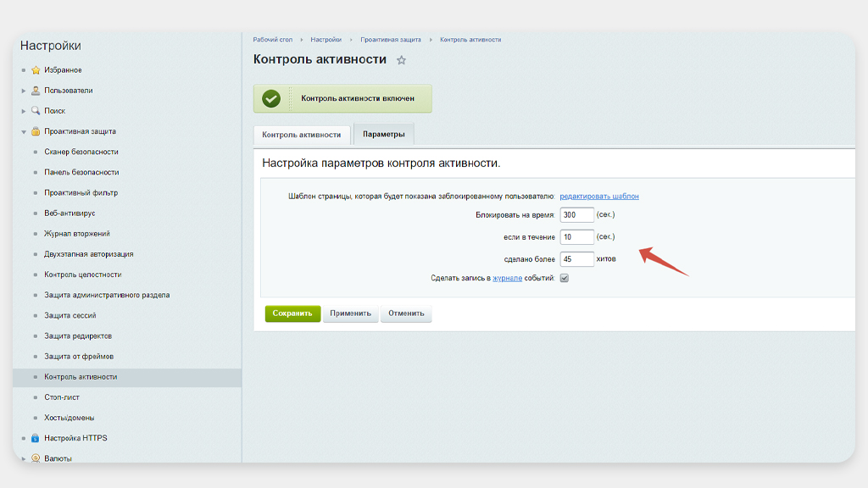Click the padlock icon of Проактивная защита

pos(36,131)
